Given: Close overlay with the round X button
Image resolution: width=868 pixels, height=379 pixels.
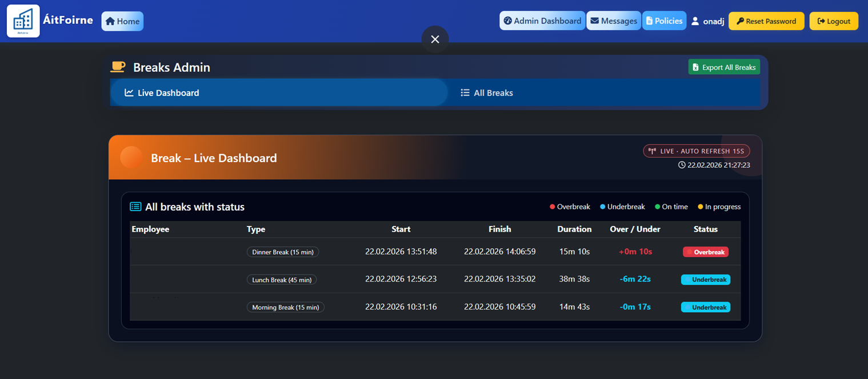Looking at the screenshot, I should pos(435,39).
